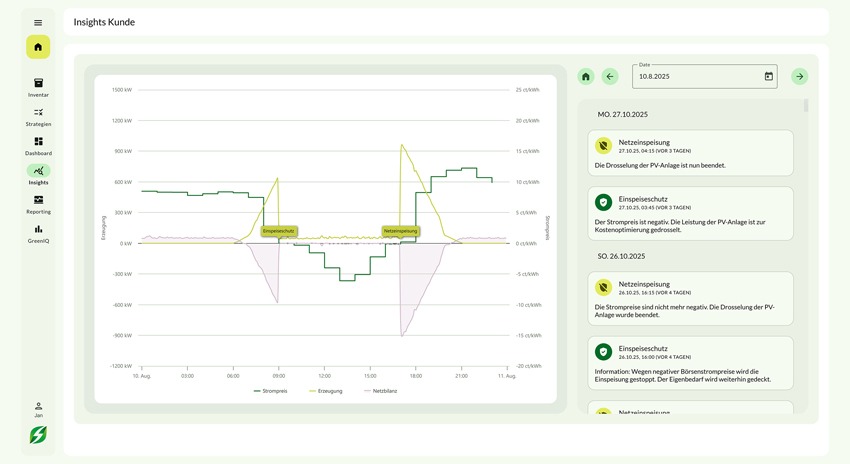Go to Strategien section
Image resolution: width=850 pixels, height=464 pixels.
click(38, 116)
